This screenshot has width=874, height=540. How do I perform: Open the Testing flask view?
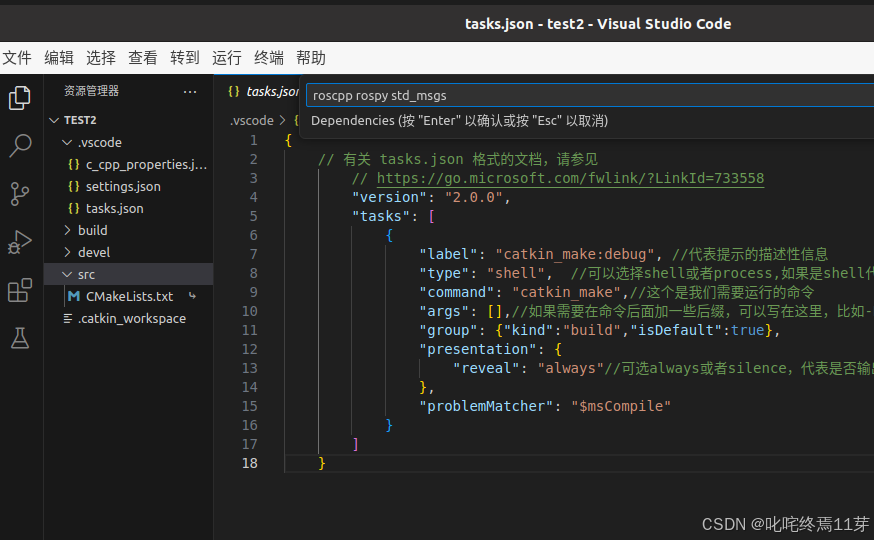pyautogui.click(x=20, y=338)
